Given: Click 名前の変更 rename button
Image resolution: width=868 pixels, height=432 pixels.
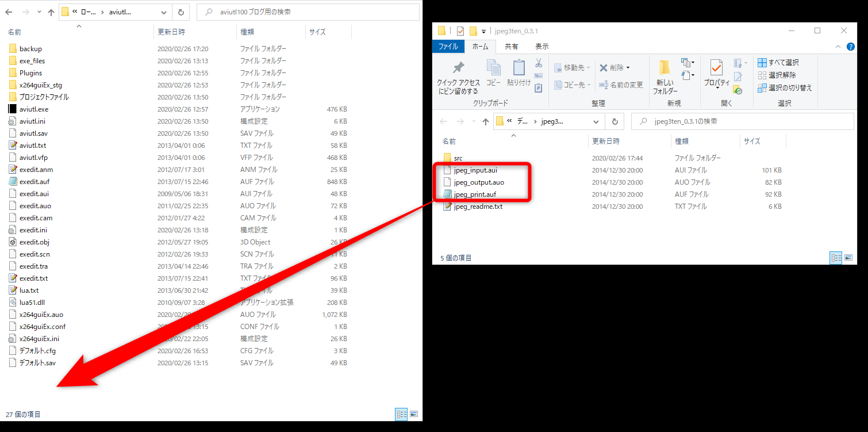Looking at the screenshot, I should pyautogui.click(x=621, y=85).
